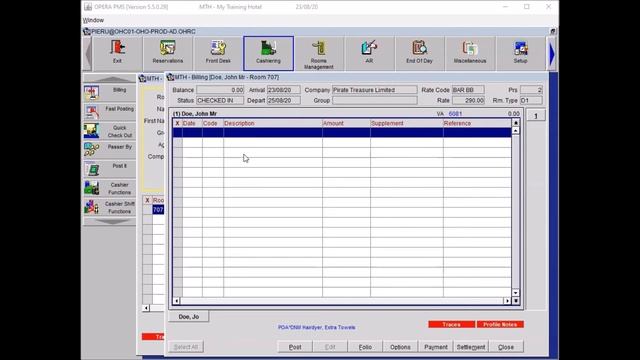The width and height of the screenshot is (640, 360).
Task: Click the X mark column header in billing grid
Action: pyautogui.click(x=177, y=123)
